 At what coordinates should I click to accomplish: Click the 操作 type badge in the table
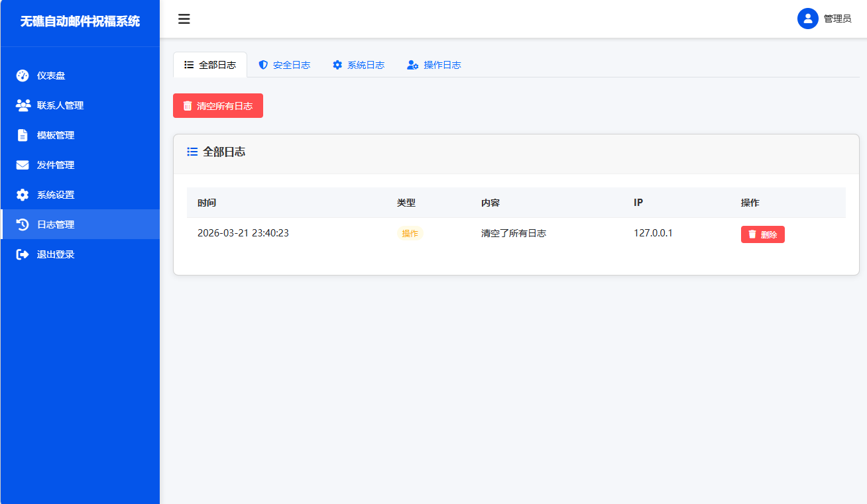tap(410, 233)
